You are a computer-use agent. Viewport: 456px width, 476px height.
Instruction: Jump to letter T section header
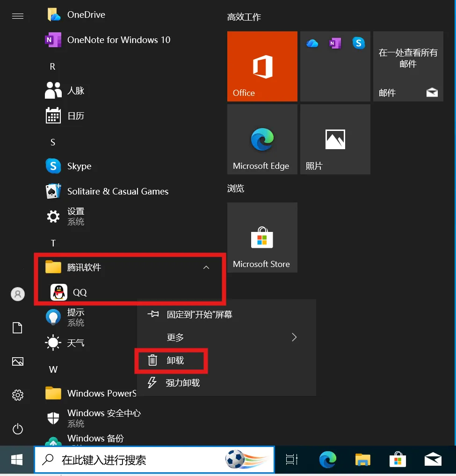(53, 243)
